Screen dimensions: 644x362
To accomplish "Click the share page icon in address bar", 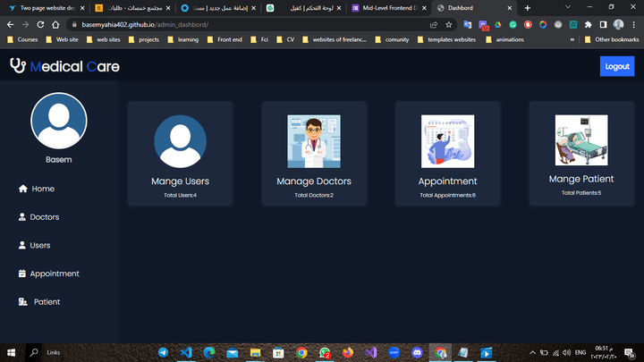I will 434,25.
